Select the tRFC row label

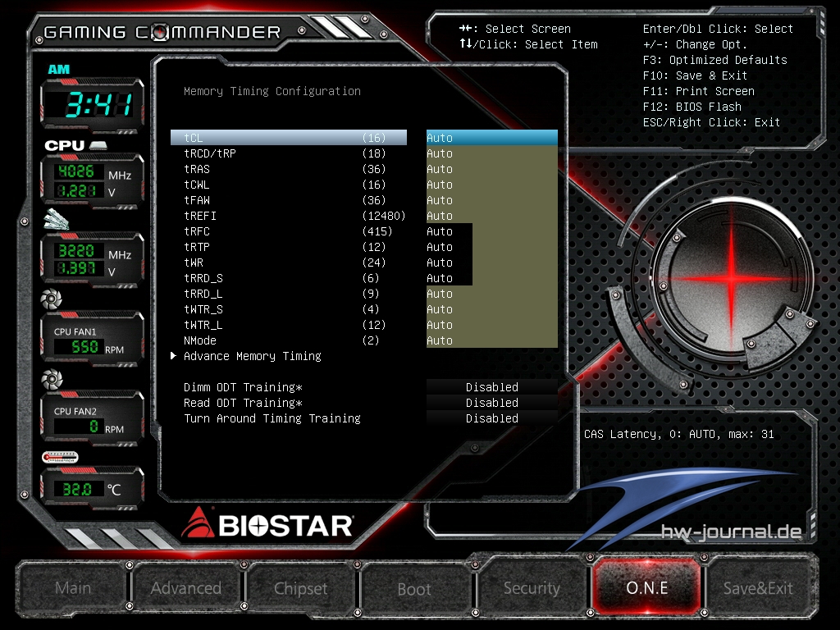pyautogui.click(x=197, y=231)
